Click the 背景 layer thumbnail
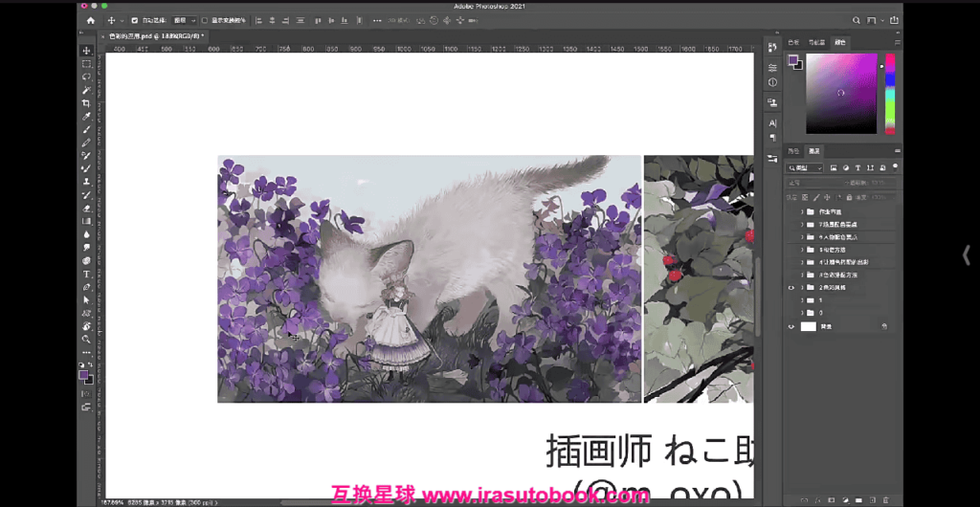 click(809, 326)
